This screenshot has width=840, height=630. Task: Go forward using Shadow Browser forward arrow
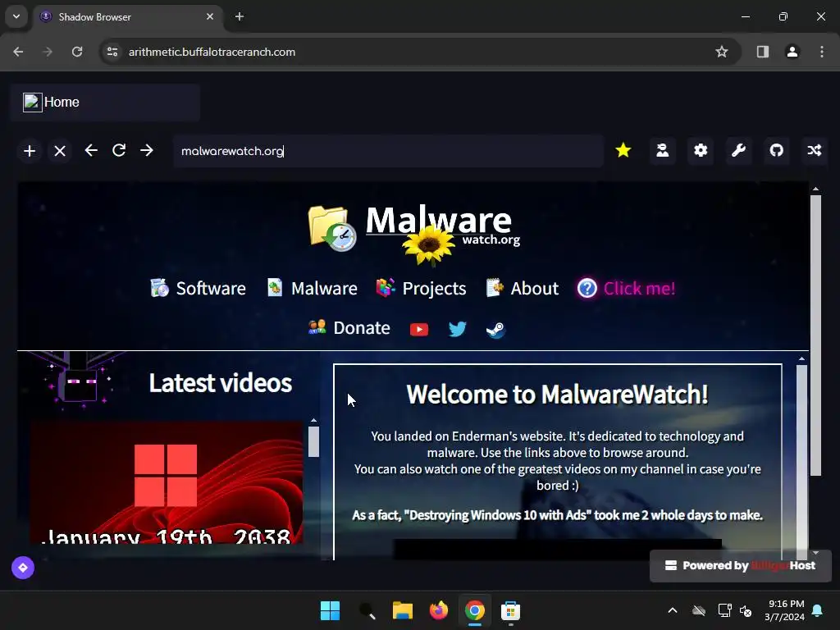(147, 151)
